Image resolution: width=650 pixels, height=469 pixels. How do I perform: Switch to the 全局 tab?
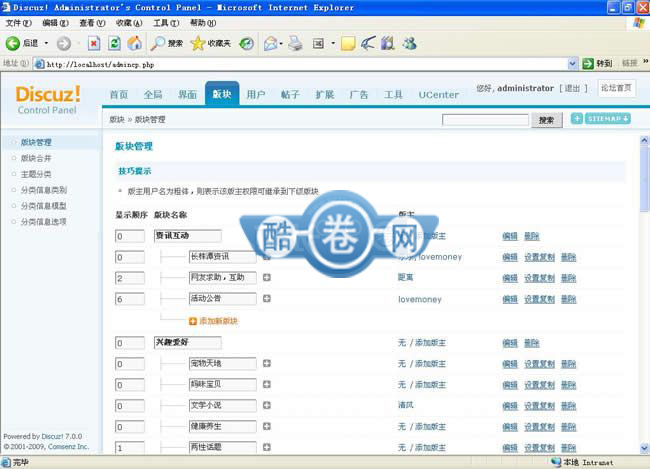(153, 95)
